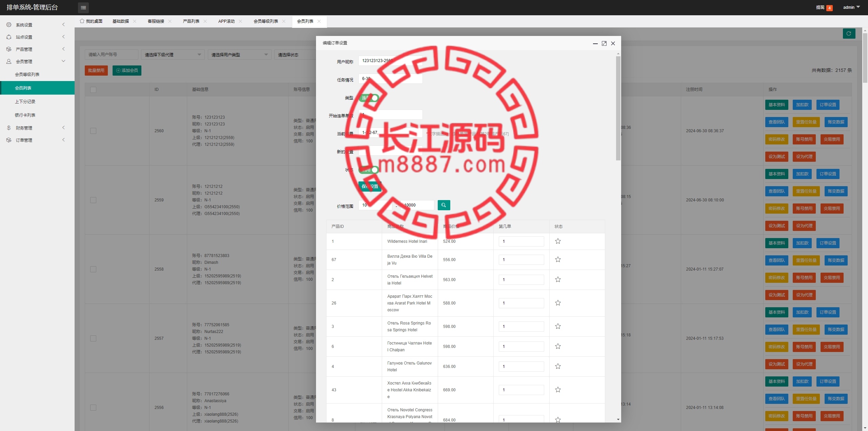Open the 请选择用户类型 dropdown

pos(239,55)
